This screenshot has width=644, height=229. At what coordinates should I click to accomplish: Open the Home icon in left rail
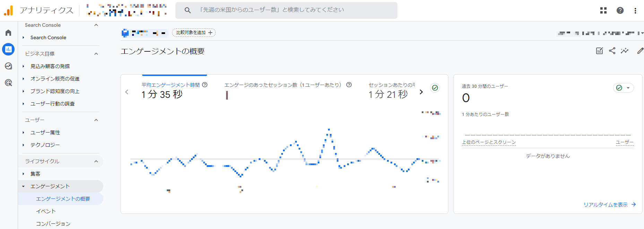point(8,33)
